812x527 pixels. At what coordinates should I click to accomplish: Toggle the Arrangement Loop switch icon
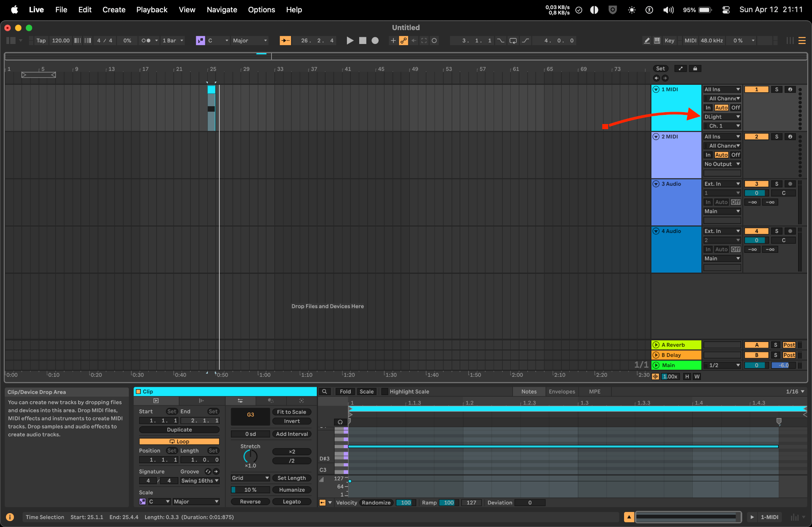coord(513,40)
